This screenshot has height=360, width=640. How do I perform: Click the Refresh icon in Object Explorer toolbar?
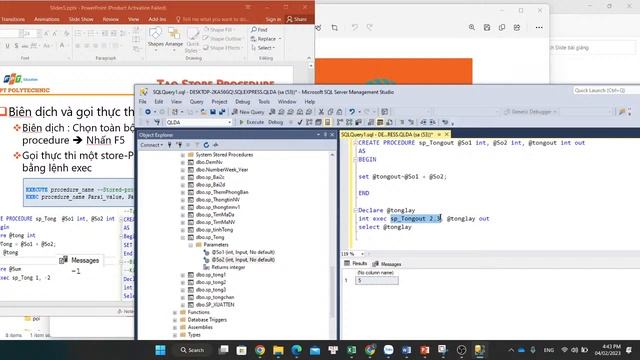(206, 145)
